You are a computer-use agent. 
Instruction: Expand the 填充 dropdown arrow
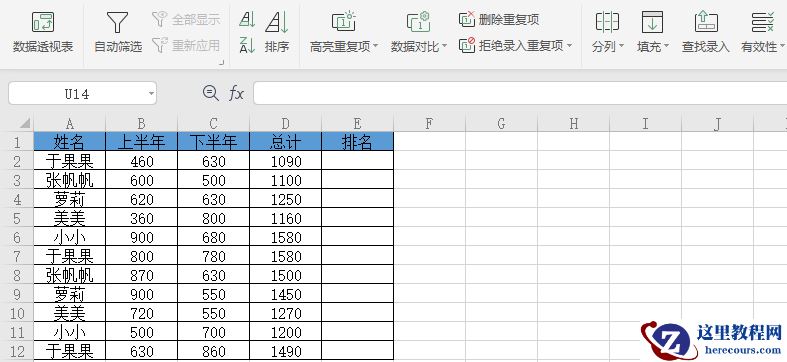(x=667, y=47)
